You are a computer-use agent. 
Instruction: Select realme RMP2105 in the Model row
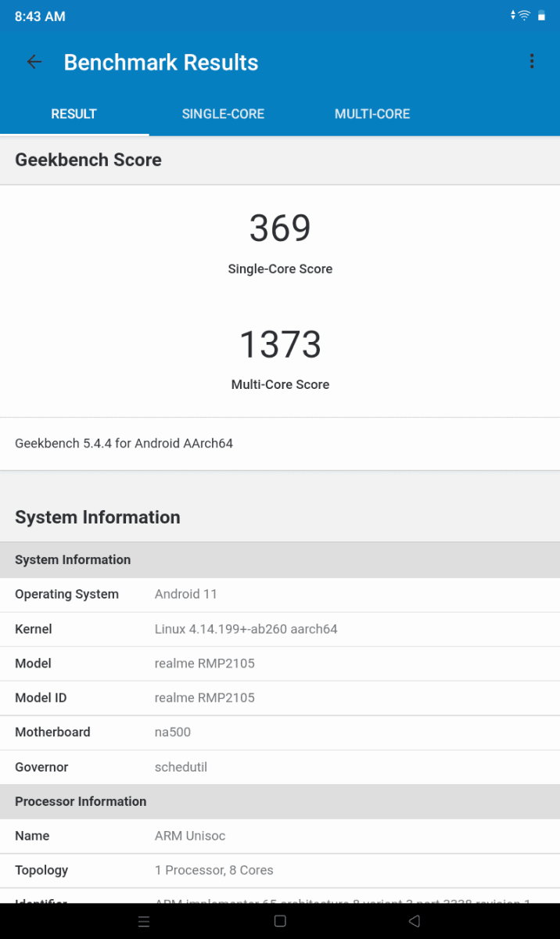pos(205,664)
